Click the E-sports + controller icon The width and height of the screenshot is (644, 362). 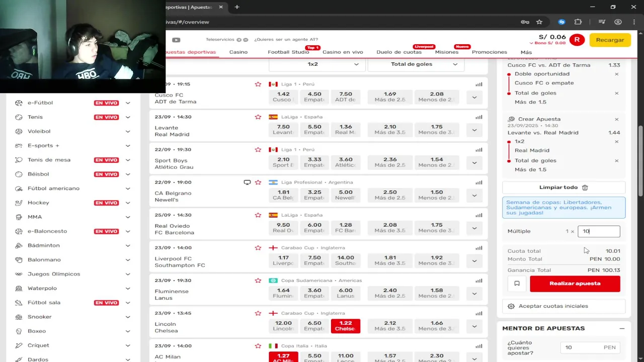pos(19,145)
